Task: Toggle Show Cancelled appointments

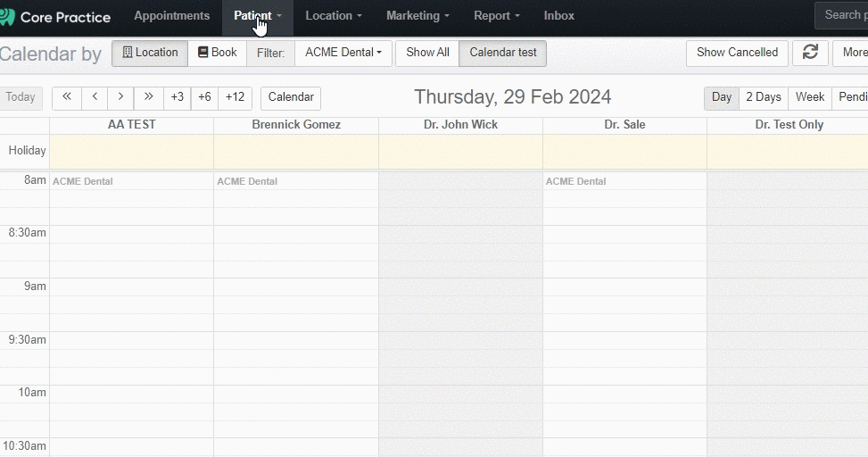Action: click(x=737, y=53)
